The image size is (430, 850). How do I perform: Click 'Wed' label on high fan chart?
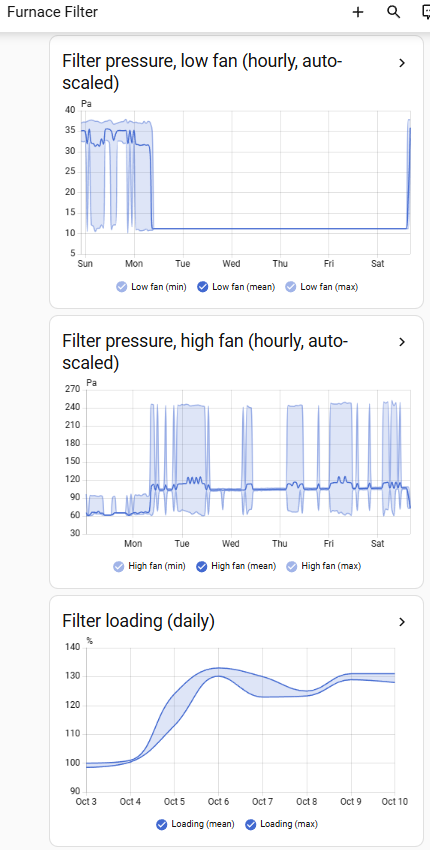231,543
